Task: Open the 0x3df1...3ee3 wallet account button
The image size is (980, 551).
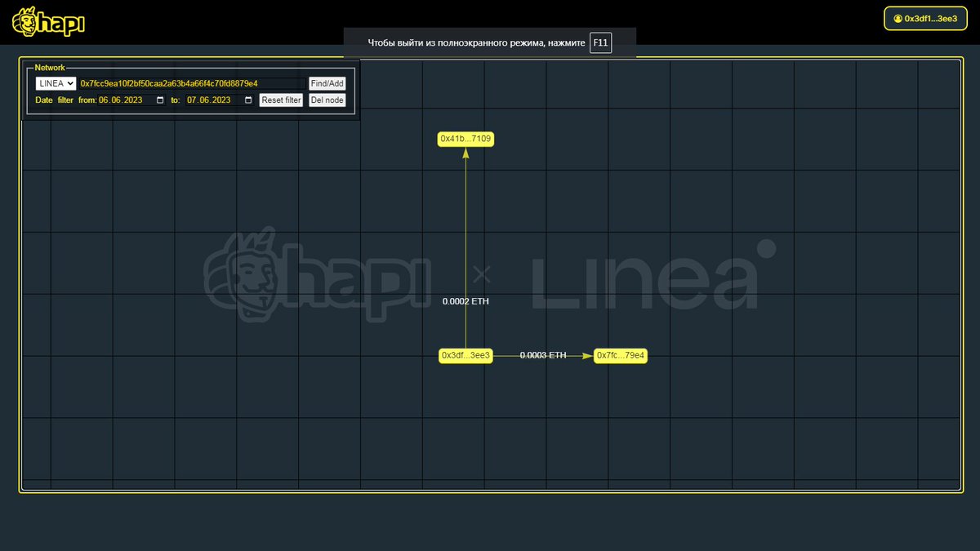Action: tap(925, 18)
